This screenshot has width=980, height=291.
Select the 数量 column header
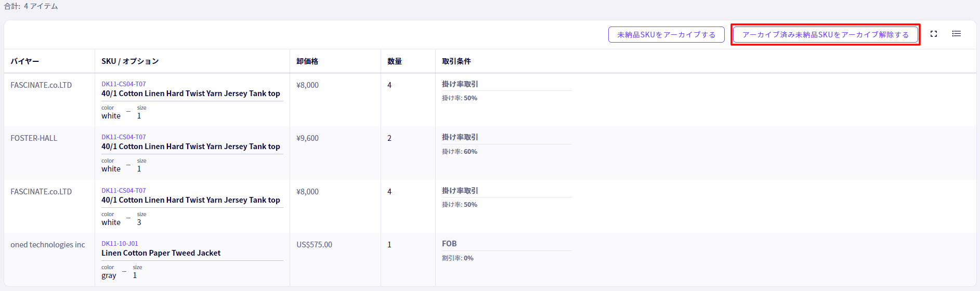[x=395, y=61]
